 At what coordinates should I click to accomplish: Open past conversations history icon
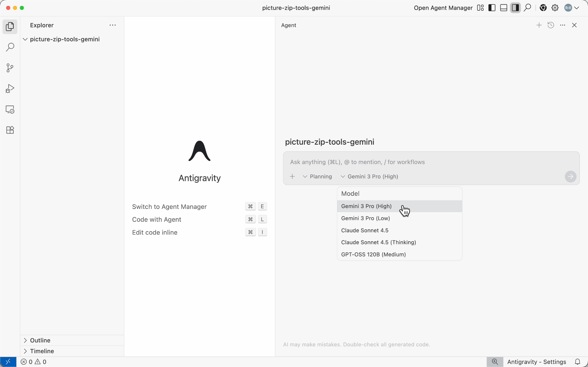tap(551, 25)
